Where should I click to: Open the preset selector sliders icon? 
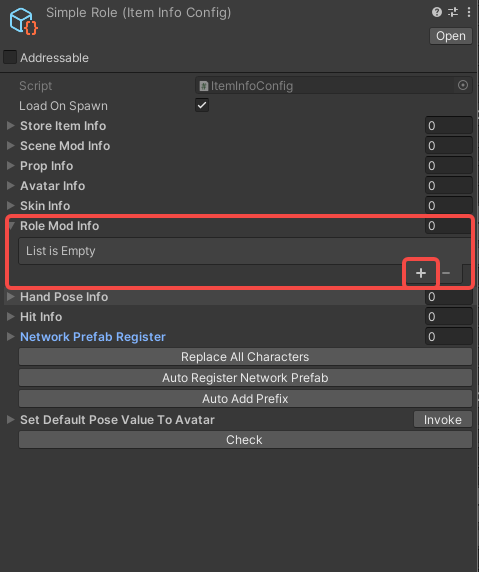453,12
